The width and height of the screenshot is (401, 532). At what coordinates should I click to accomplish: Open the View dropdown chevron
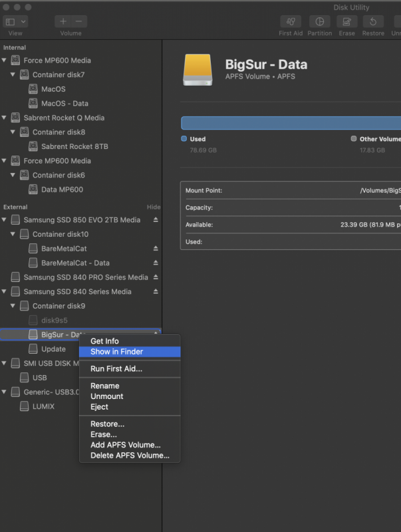click(23, 22)
